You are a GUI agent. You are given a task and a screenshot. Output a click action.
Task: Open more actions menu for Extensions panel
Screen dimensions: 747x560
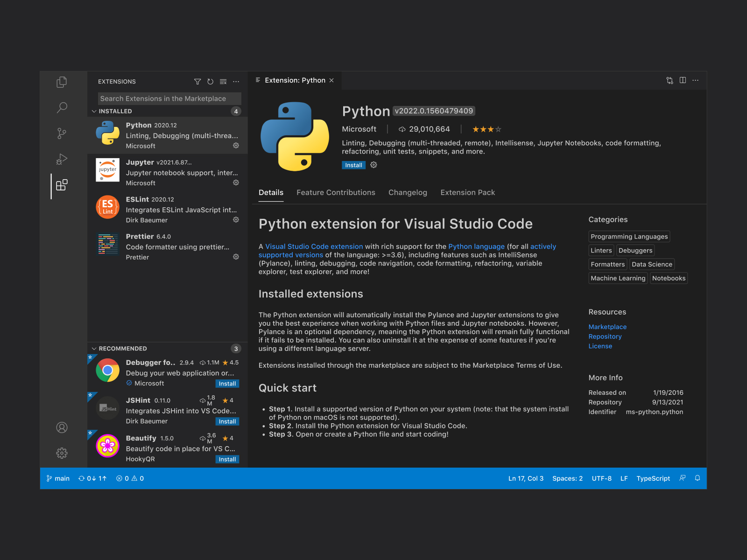(236, 81)
